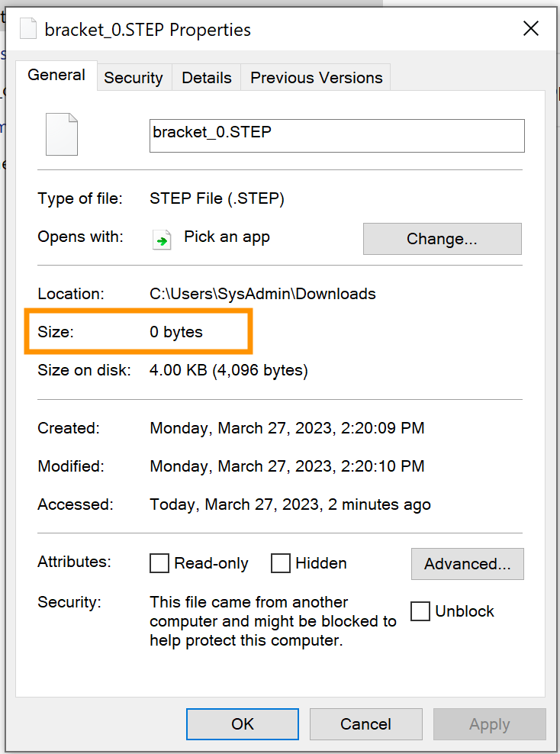560x754 pixels.
Task: Select the filename text field
Action: (336, 135)
